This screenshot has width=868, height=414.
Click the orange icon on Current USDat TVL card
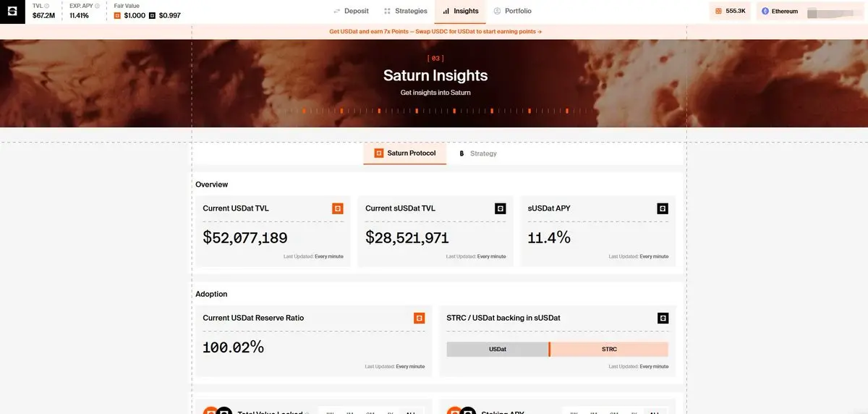pos(338,208)
